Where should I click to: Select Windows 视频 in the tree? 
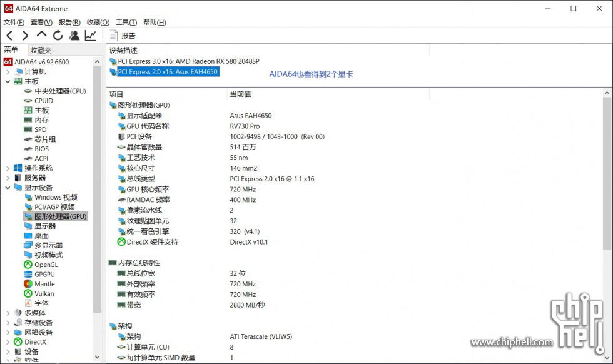[x=51, y=198]
